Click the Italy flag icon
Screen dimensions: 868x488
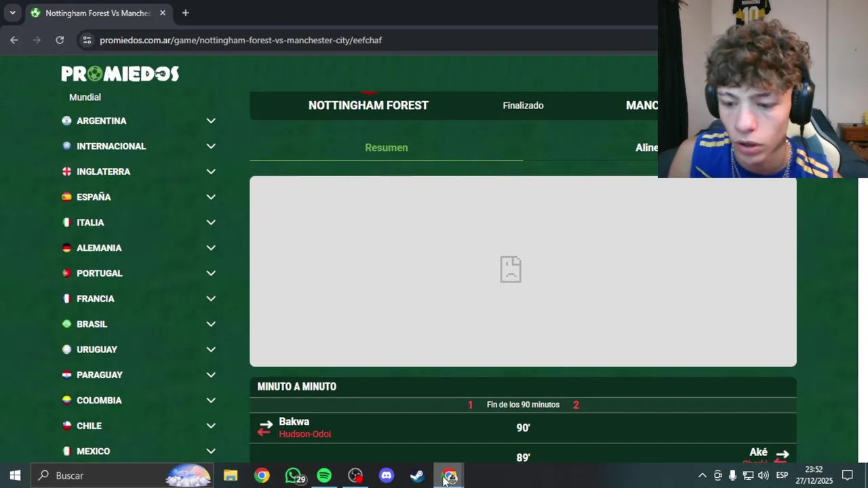coord(66,222)
